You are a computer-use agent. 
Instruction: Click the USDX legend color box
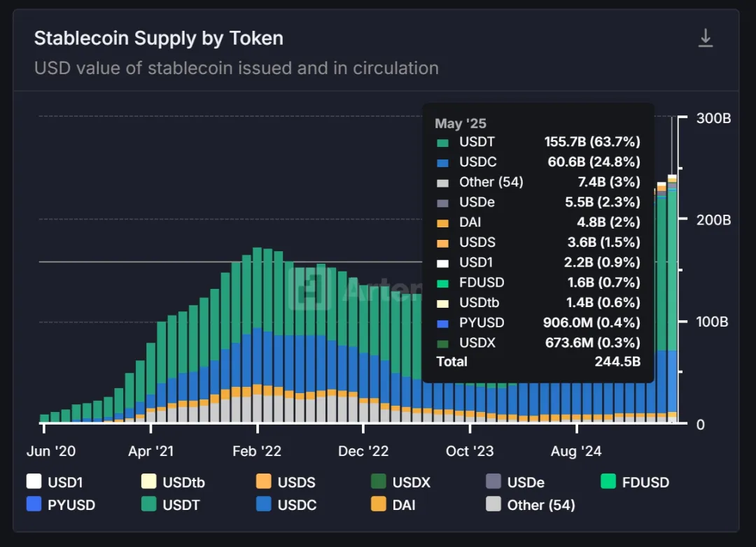(379, 482)
